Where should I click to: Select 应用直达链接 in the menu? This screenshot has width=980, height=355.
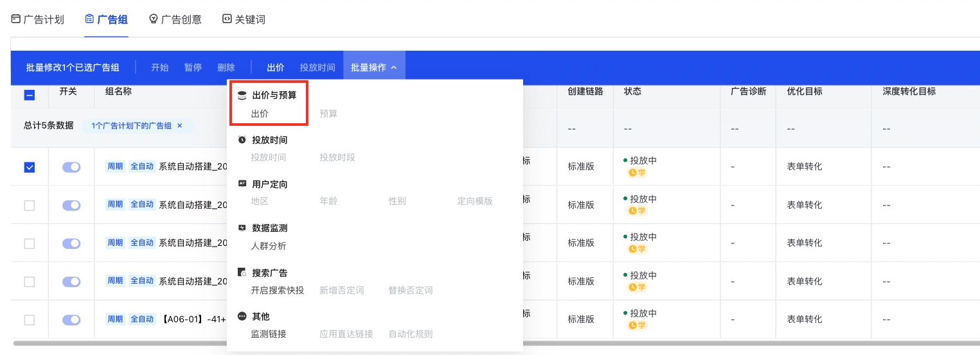[346, 334]
